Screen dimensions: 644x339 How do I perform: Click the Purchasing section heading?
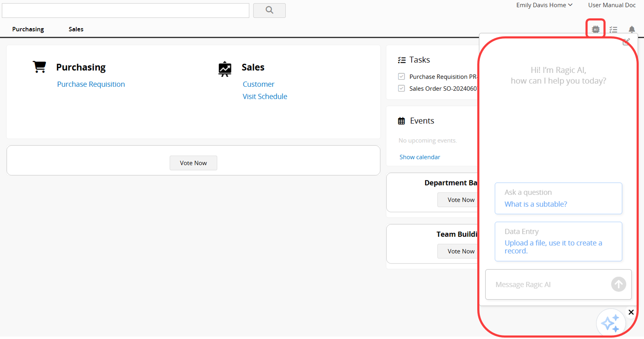[x=81, y=67]
